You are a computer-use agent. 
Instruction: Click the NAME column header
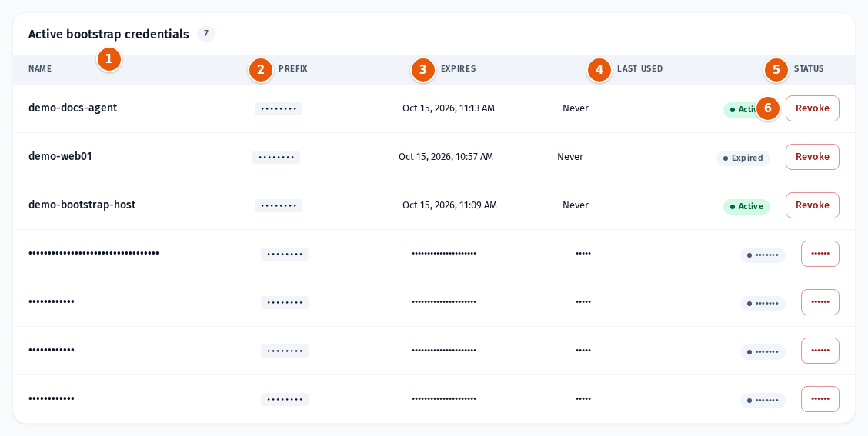tap(41, 68)
